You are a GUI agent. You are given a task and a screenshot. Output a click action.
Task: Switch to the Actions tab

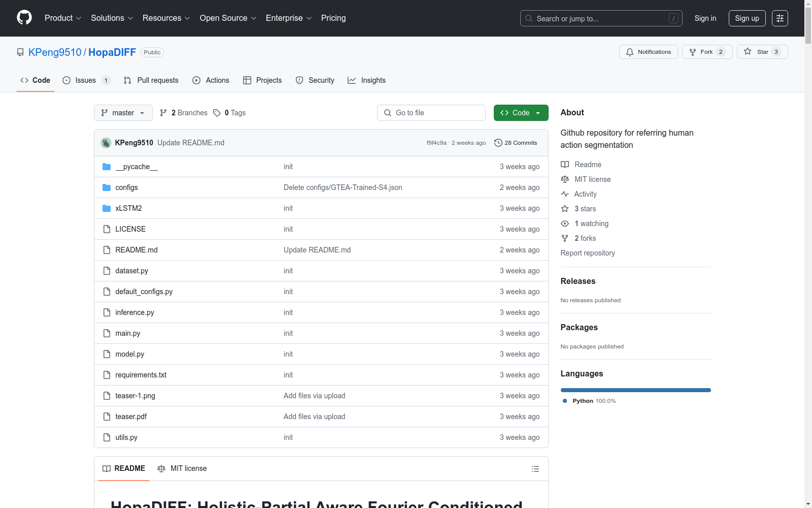coord(211,80)
